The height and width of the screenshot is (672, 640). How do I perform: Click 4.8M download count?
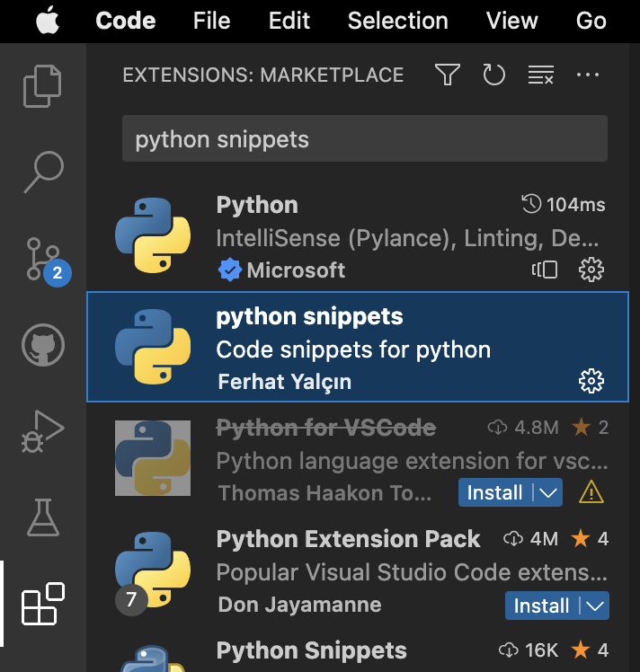coord(523,428)
